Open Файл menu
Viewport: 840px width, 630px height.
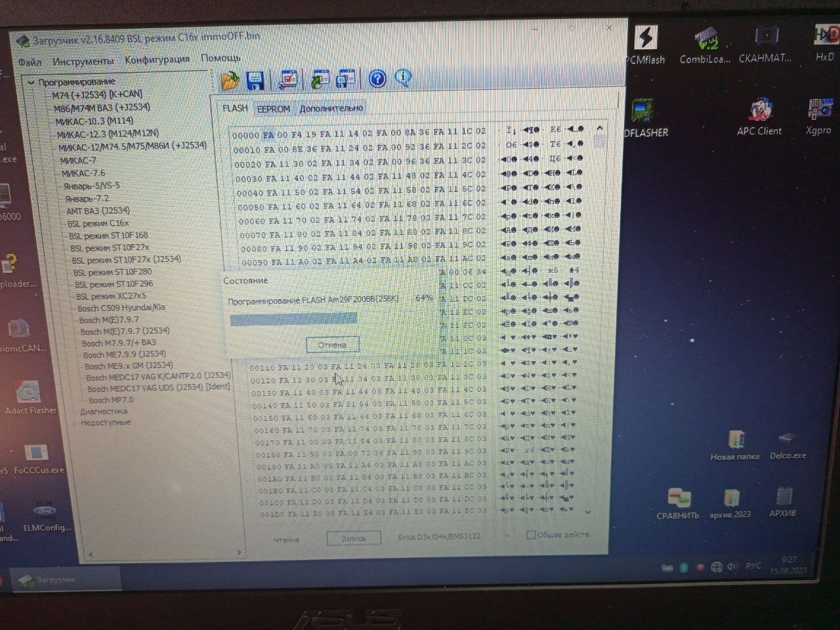click(x=30, y=62)
